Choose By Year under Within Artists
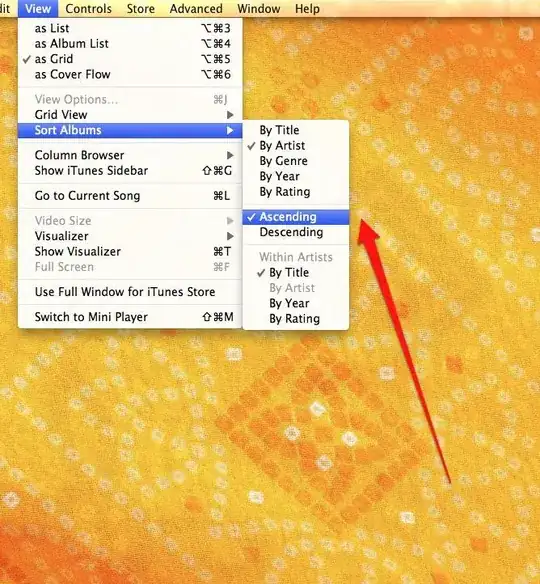Viewport: 540px width, 584px height. click(296, 303)
